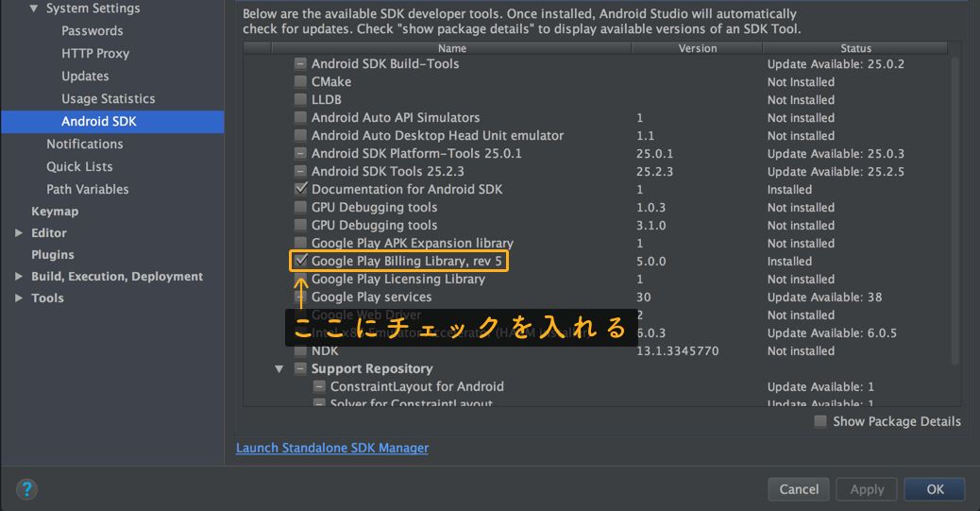Toggle ConstraintLayout for Android checkbox
980x511 pixels.
tap(319, 386)
